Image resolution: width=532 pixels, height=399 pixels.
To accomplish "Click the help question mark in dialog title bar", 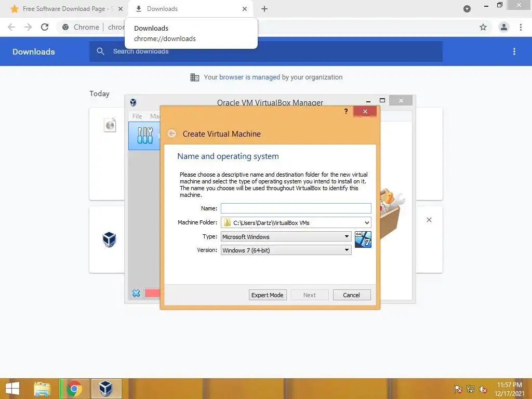I will click(345, 111).
